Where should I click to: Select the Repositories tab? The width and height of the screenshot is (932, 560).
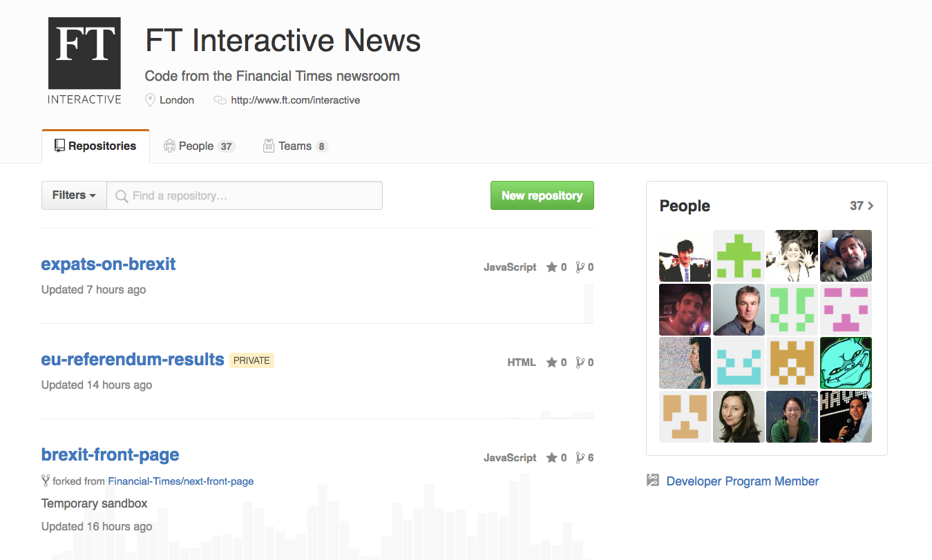(x=95, y=146)
